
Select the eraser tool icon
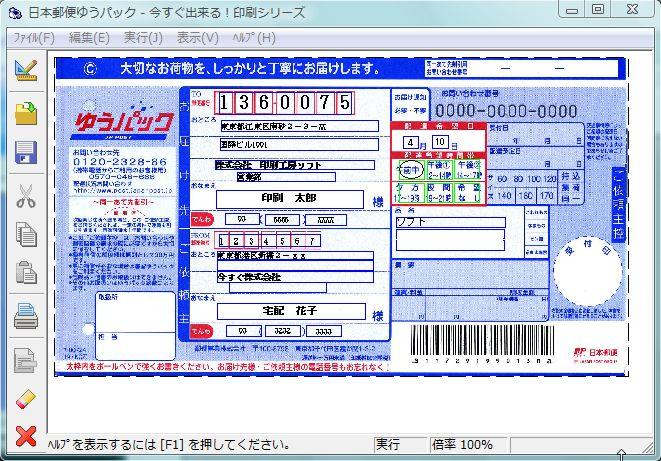point(26,399)
